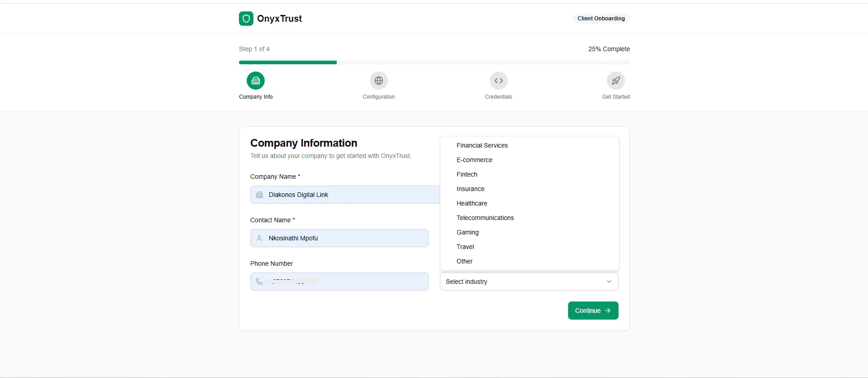Jump to the Credentials code icon
Screen dimensions: 868x378
click(x=498, y=81)
